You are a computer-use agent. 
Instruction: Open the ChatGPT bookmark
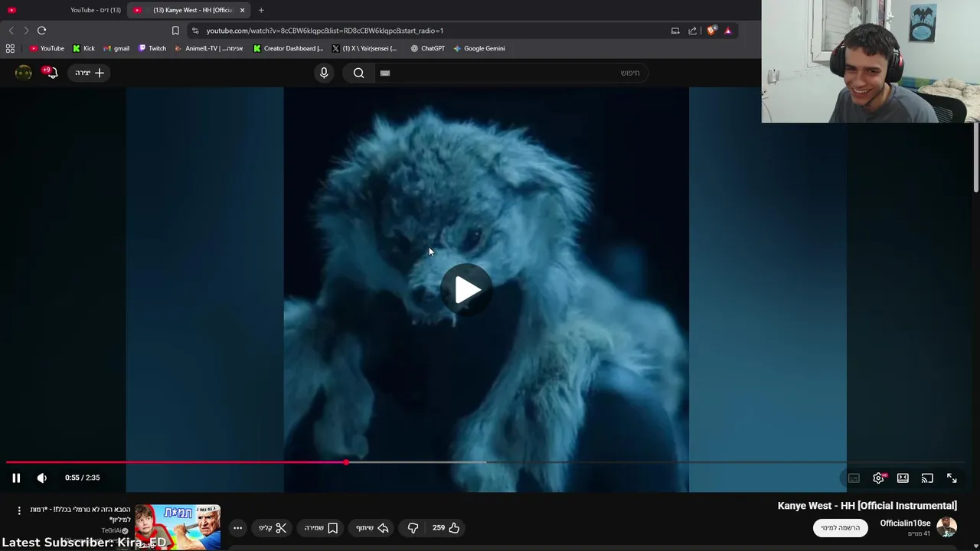(x=427, y=48)
